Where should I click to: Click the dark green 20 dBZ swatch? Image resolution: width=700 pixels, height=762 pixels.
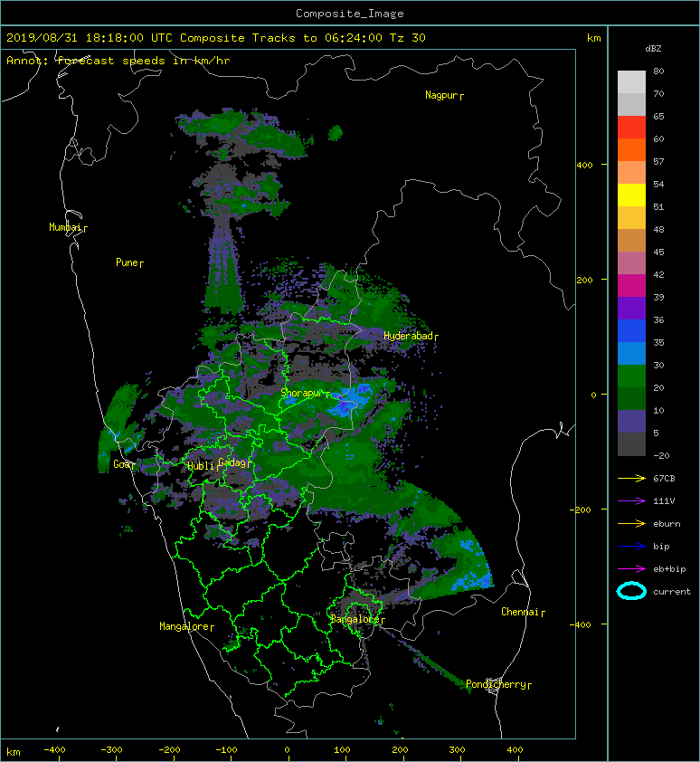[631, 398]
